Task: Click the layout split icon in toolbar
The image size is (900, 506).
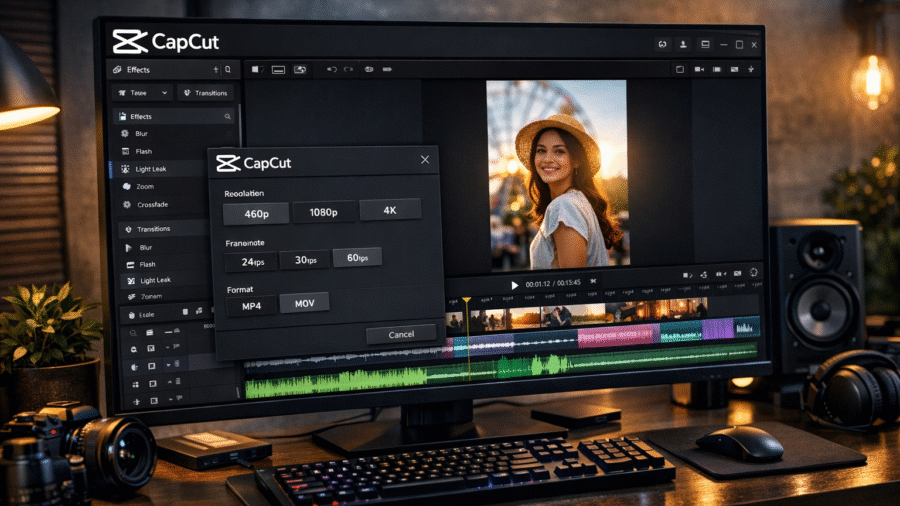Action: click(x=257, y=69)
